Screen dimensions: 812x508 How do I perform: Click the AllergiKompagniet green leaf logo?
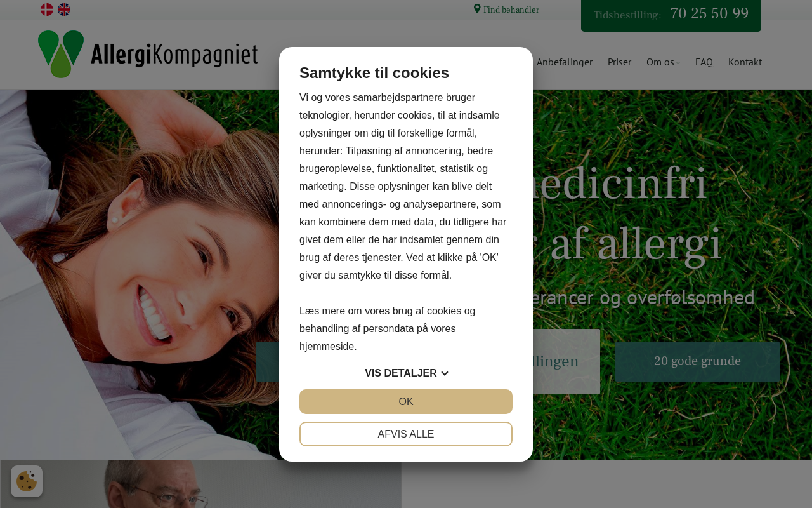point(61,54)
